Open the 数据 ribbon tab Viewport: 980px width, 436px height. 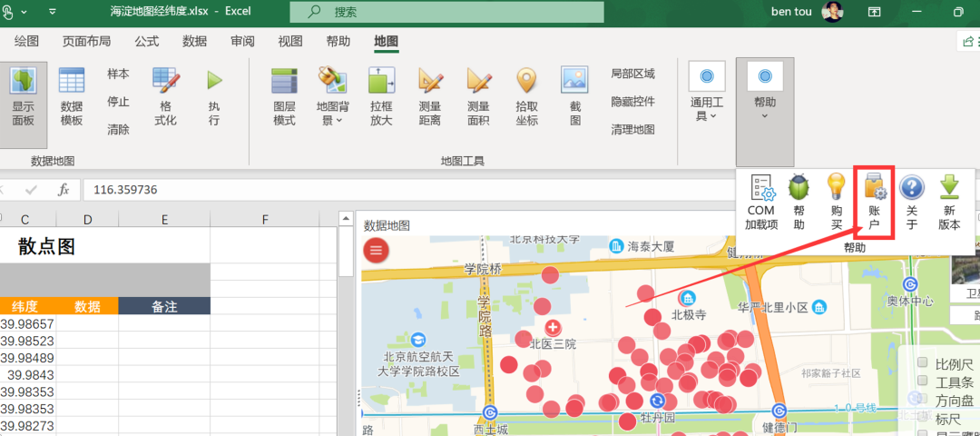[x=194, y=41]
